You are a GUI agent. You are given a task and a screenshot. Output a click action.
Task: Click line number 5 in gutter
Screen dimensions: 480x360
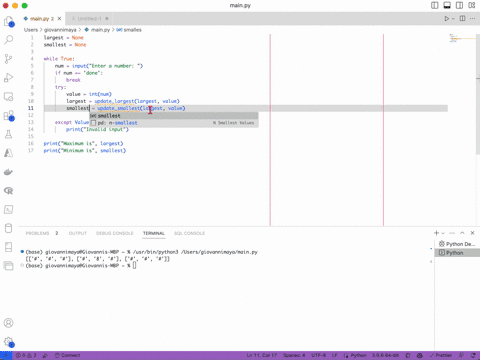point(32,66)
